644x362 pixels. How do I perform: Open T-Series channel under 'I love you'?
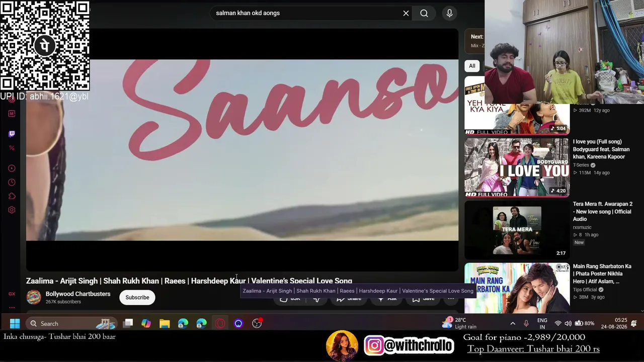(x=581, y=165)
